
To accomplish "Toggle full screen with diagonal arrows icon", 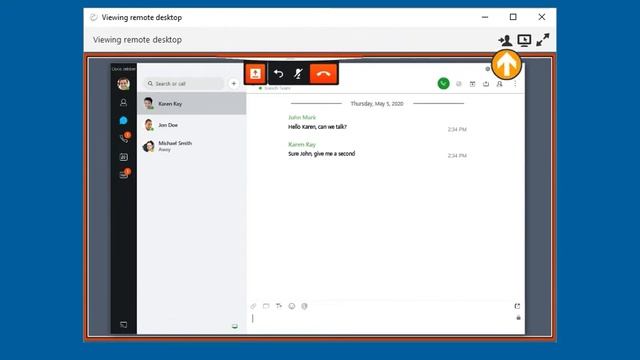I will tap(542, 40).
